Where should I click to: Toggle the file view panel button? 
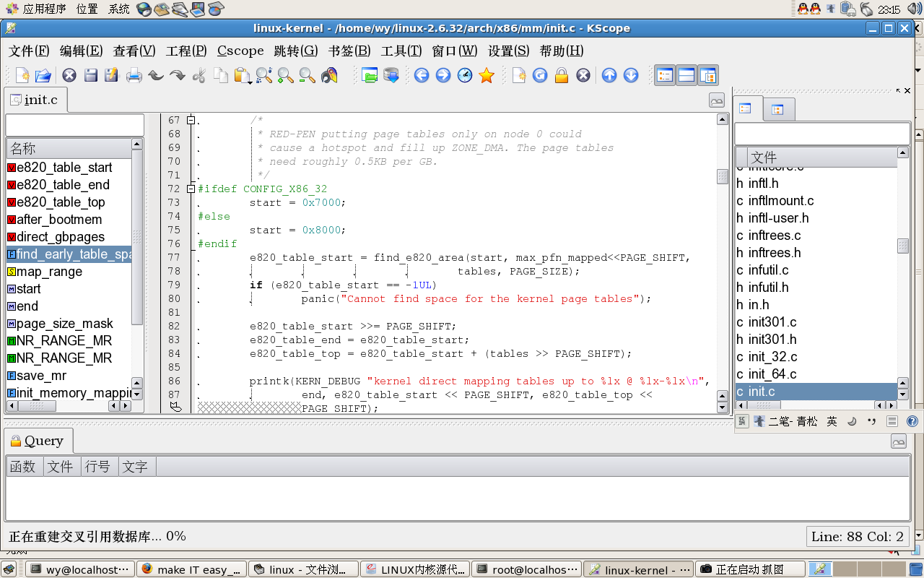pyautogui.click(x=708, y=75)
